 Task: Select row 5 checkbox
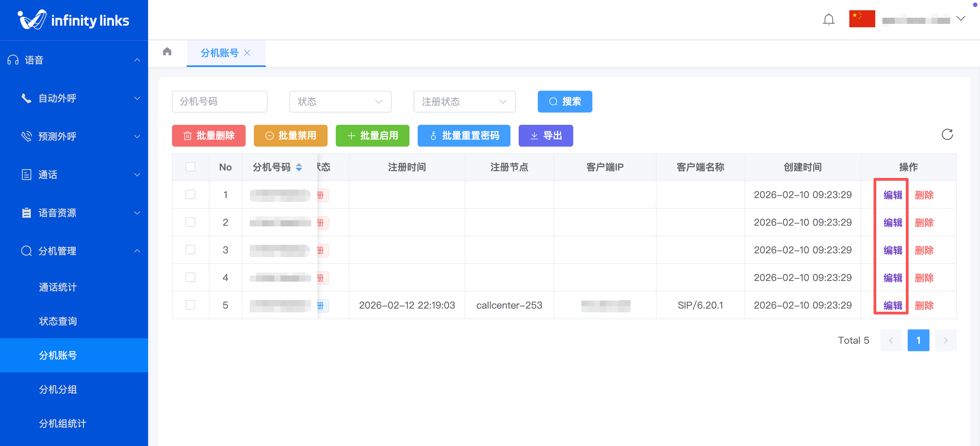click(x=190, y=305)
